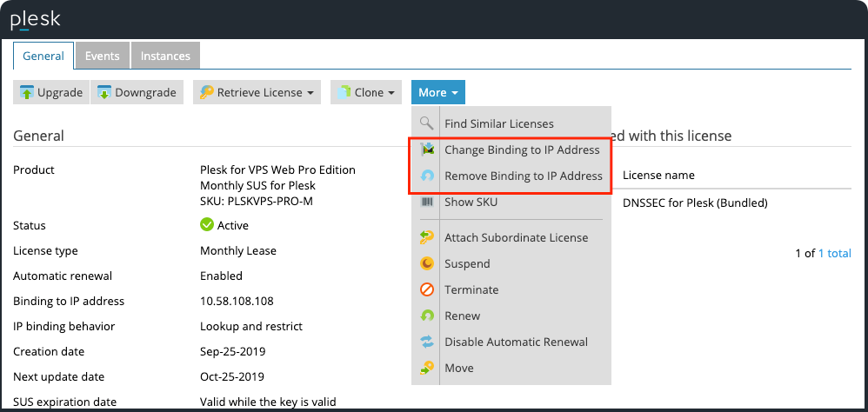Click the magnifier icon beside Find Similar Licenses
This screenshot has width=868, height=412.
coord(426,123)
